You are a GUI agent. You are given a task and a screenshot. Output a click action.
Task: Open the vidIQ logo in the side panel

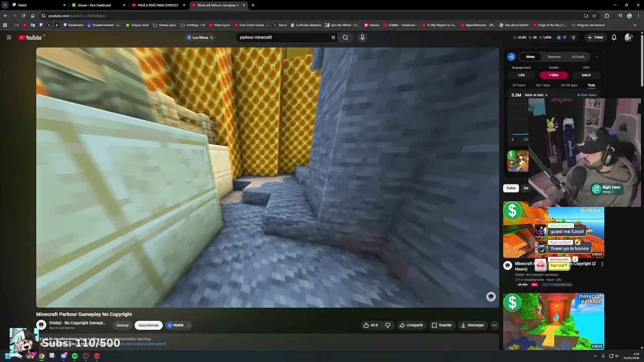511,57
